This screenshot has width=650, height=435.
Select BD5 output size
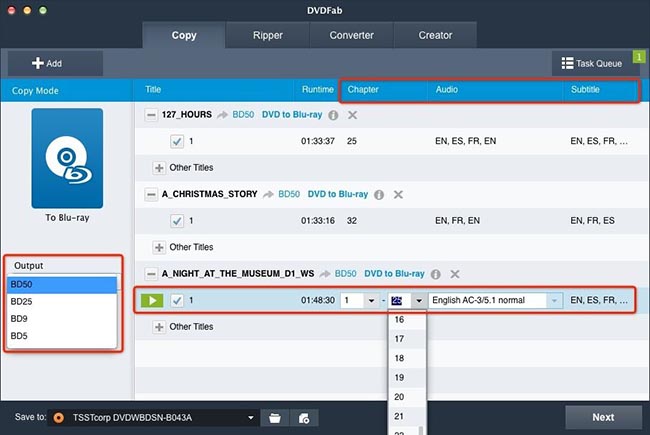click(x=62, y=336)
